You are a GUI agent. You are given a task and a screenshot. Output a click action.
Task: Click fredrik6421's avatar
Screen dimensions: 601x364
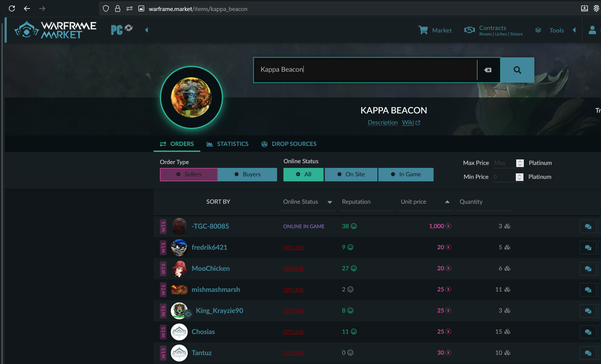point(179,248)
